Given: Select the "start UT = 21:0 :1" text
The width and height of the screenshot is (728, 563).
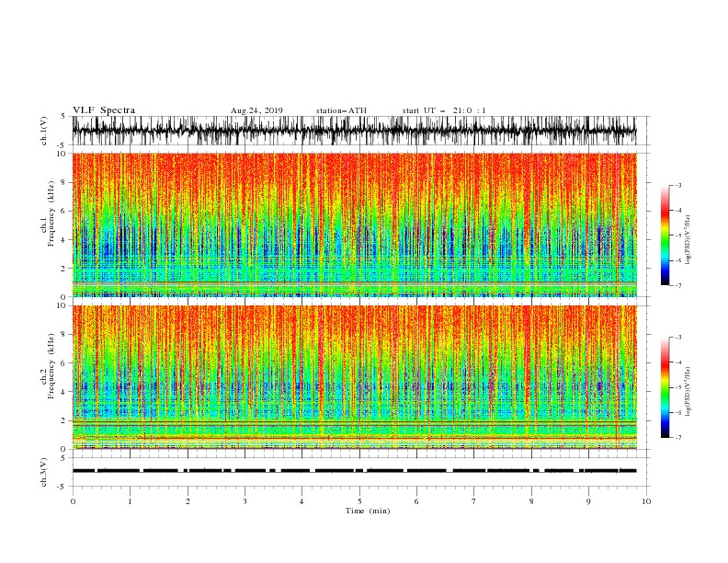Looking at the screenshot, I should tap(444, 110).
